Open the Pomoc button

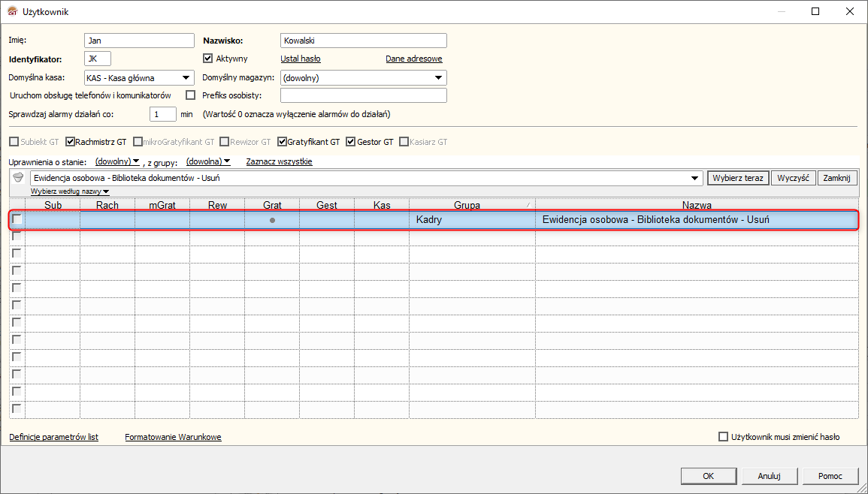pos(830,476)
